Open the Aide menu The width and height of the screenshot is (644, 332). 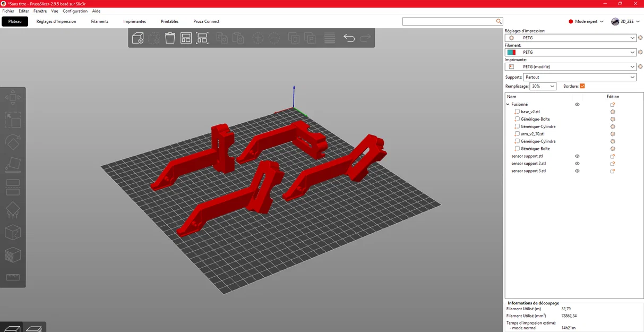[x=96, y=11]
